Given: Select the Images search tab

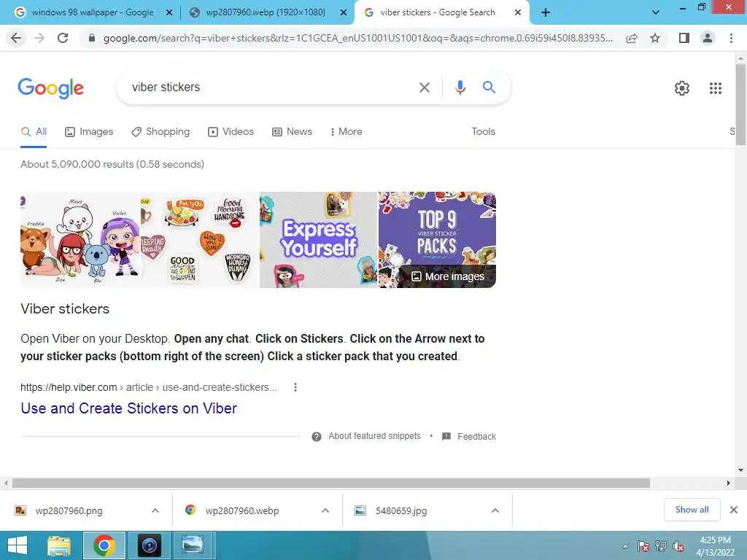Looking at the screenshot, I should [x=89, y=132].
